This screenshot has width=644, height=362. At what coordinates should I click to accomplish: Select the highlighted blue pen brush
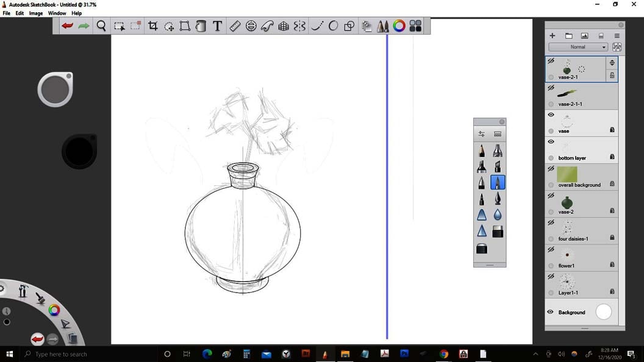[498, 182]
